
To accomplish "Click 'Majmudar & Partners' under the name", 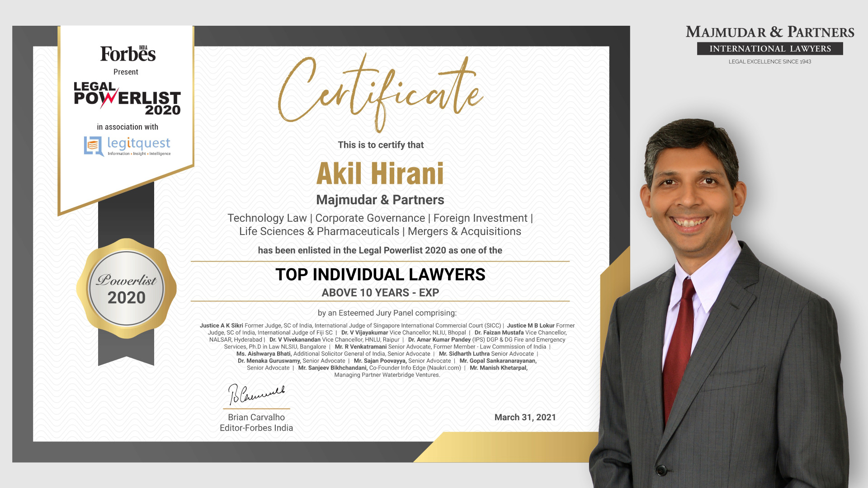I will tap(380, 200).
